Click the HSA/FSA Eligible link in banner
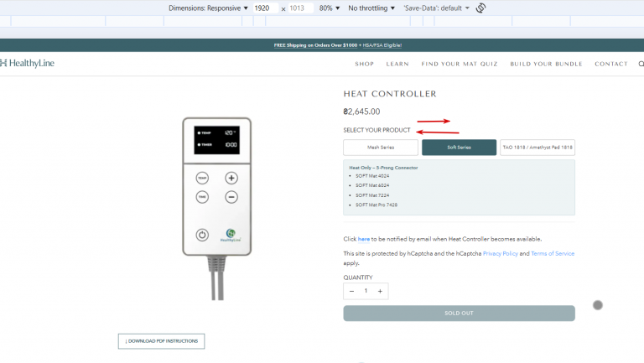644x363 pixels. tap(382, 45)
